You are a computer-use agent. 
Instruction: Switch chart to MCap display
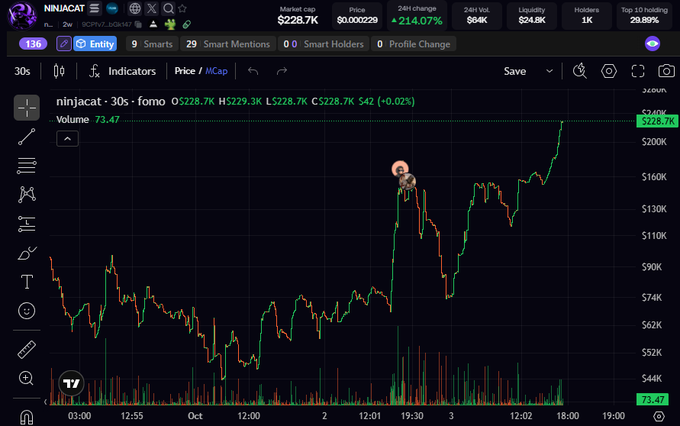216,71
